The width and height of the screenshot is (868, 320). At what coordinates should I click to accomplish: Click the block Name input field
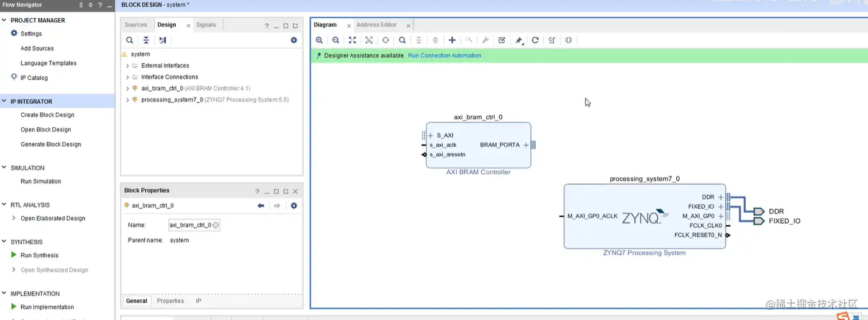pos(194,225)
